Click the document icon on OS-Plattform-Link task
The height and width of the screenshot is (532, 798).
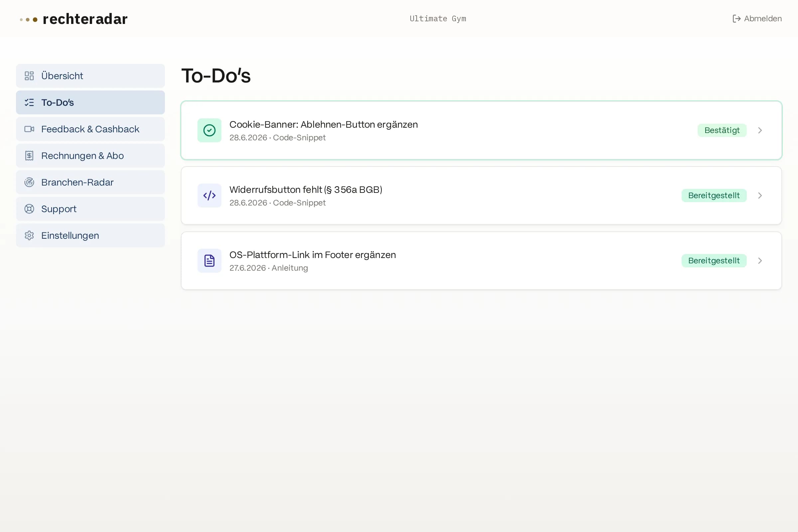tap(209, 261)
